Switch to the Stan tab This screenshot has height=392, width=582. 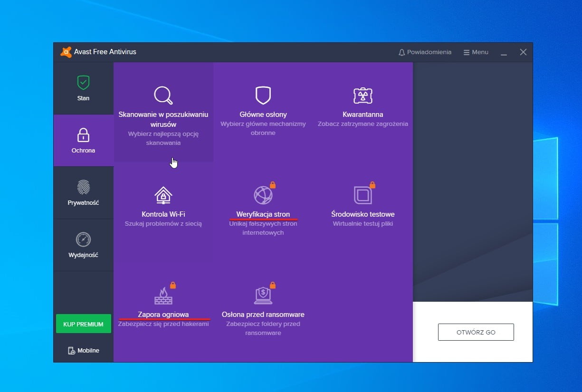tap(83, 88)
